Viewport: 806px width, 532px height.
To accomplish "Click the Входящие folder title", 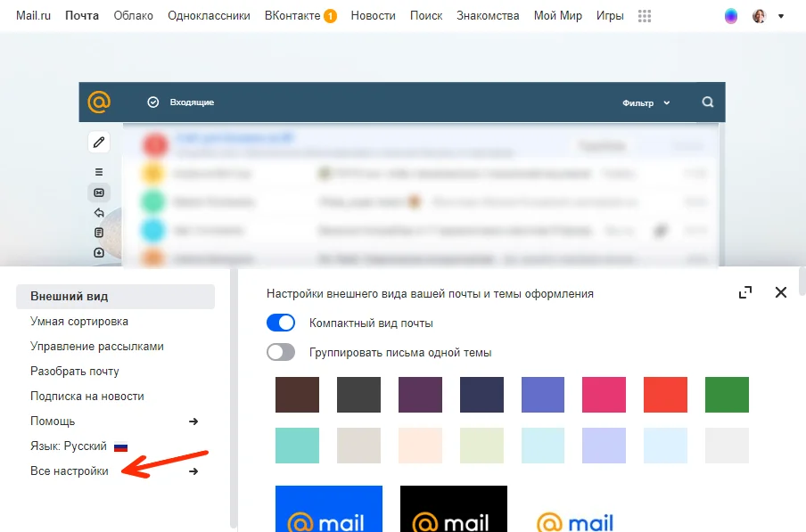I will pos(192,102).
